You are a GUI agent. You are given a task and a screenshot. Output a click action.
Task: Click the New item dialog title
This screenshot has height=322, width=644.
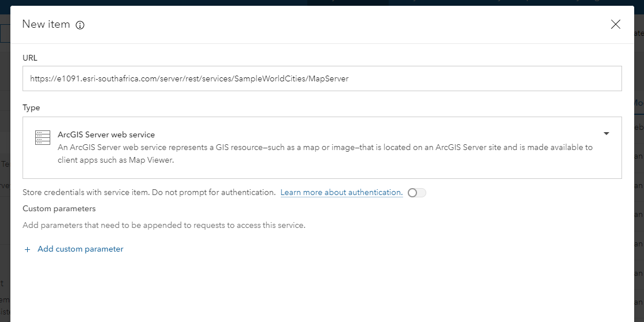click(x=46, y=24)
